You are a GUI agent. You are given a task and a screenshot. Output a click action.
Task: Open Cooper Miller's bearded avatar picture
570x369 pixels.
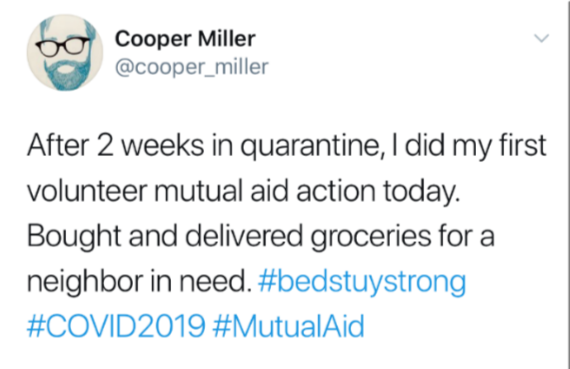click(65, 53)
